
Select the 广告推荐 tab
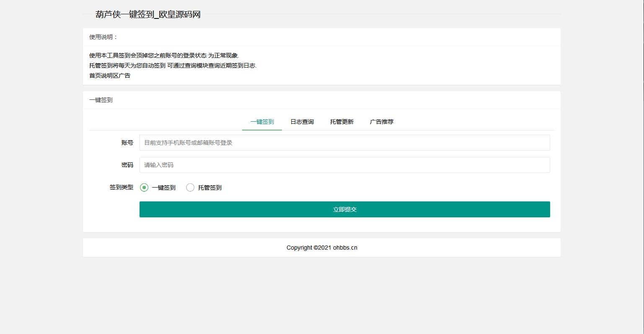pos(381,122)
